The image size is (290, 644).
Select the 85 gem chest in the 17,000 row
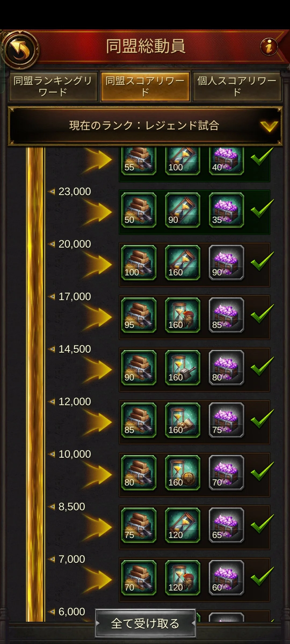226,315
